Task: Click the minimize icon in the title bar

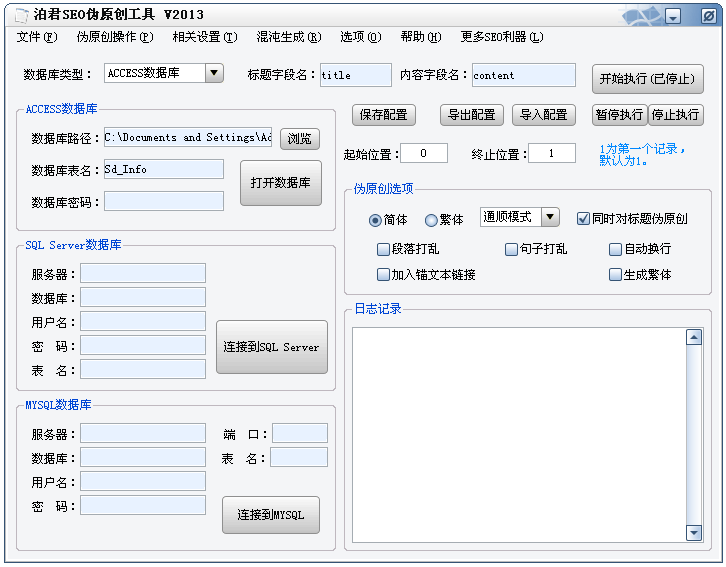Action: pyautogui.click(x=674, y=15)
